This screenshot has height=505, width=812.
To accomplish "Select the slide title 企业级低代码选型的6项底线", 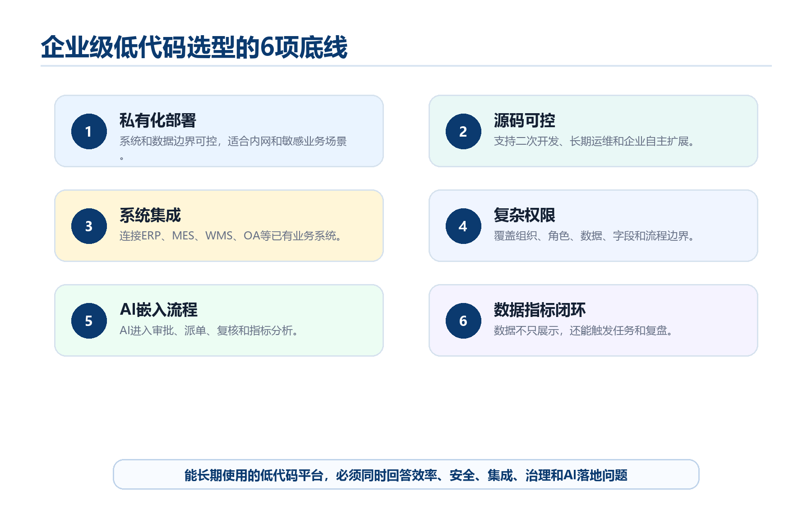I will (x=194, y=47).
